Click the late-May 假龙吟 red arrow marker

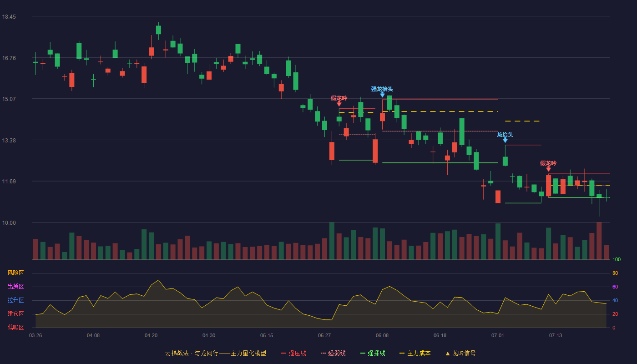pos(339,104)
